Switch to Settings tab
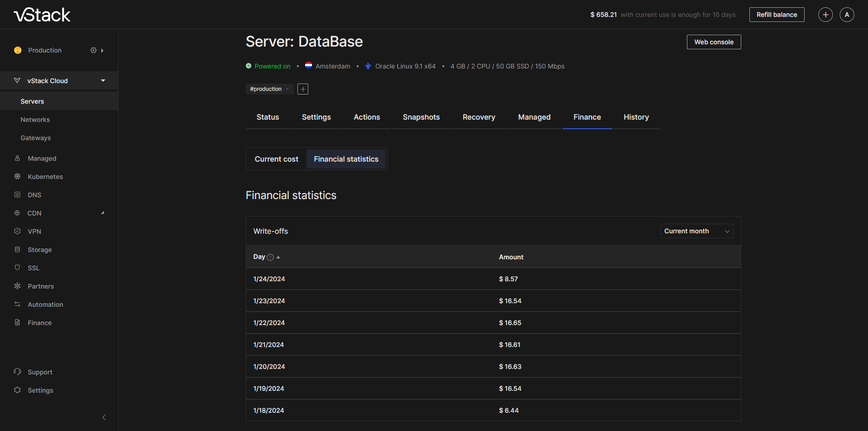This screenshot has width=868, height=431. click(x=317, y=117)
